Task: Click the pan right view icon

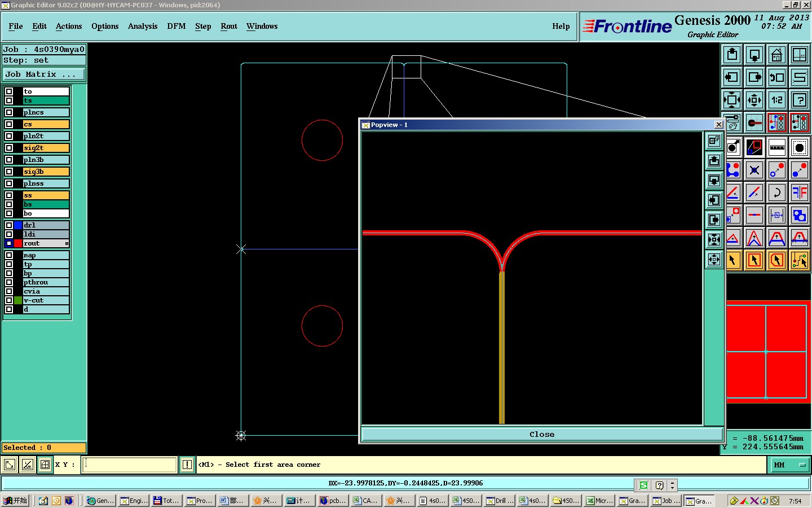Action: (x=754, y=77)
